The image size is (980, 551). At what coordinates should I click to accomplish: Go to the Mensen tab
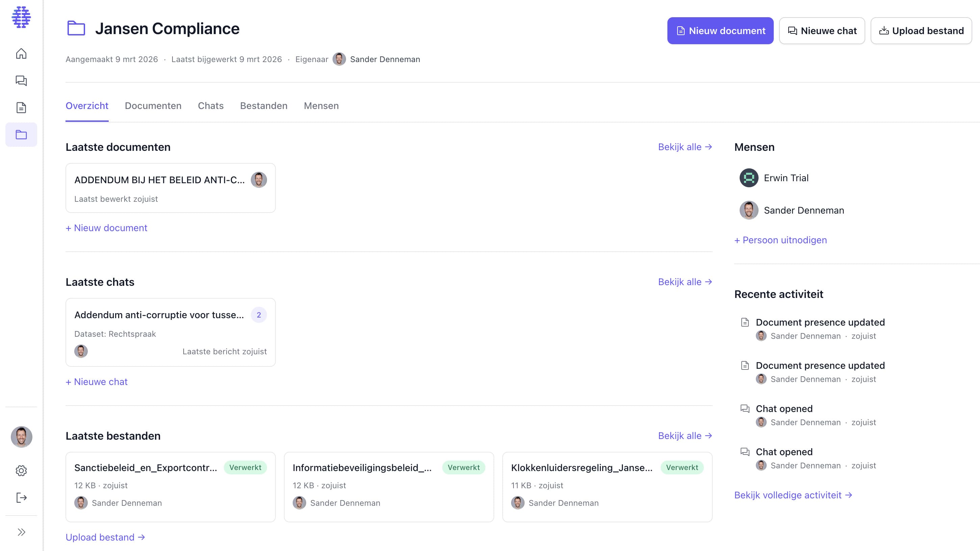(321, 106)
